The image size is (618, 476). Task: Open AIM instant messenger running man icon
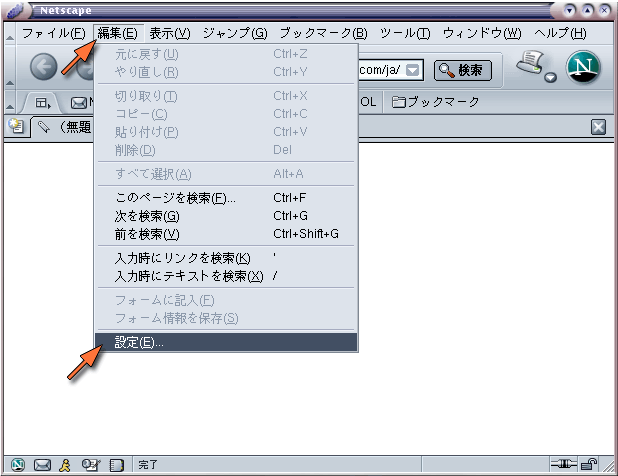65,465
